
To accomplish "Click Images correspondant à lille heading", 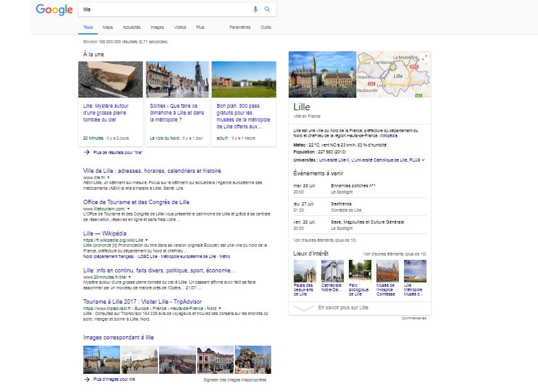I will (x=118, y=338).
